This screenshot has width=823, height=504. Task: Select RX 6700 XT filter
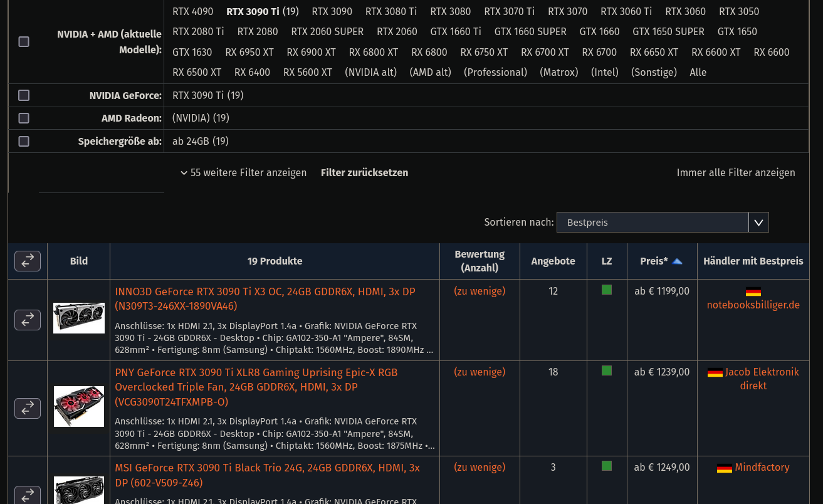click(545, 53)
